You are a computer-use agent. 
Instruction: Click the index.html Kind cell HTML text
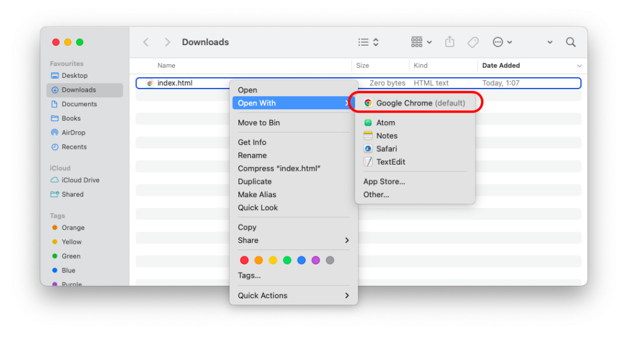431,83
